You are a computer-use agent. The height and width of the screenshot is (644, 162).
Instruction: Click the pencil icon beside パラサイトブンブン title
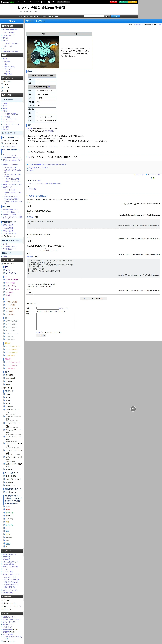tap(45, 21)
